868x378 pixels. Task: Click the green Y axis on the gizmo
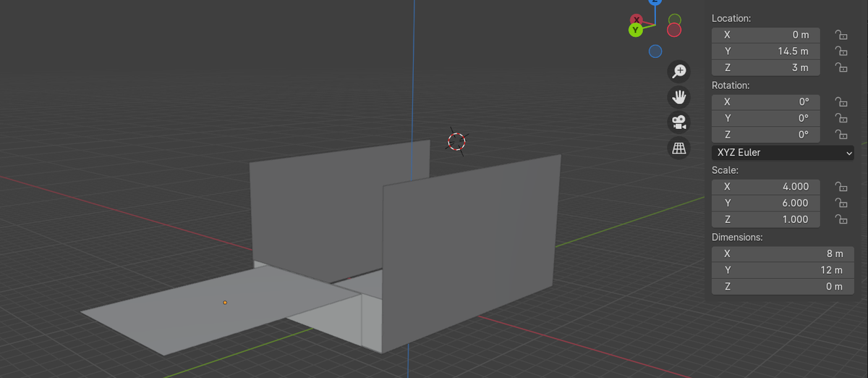tap(635, 30)
